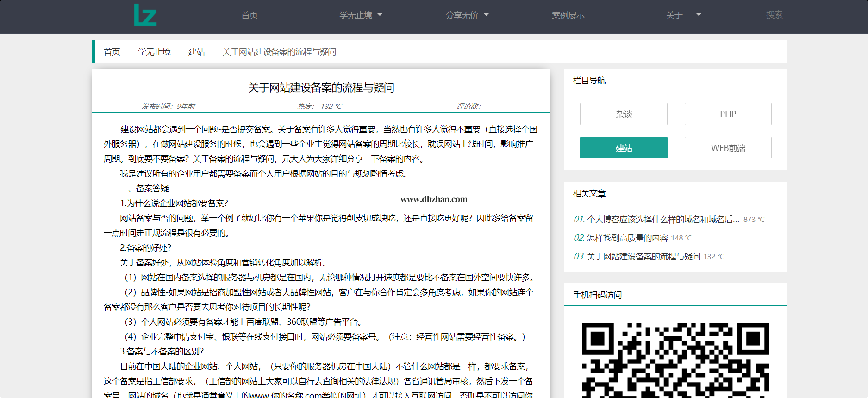Click the green LZ site logo
868x398 pixels.
[x=145, y=15]
